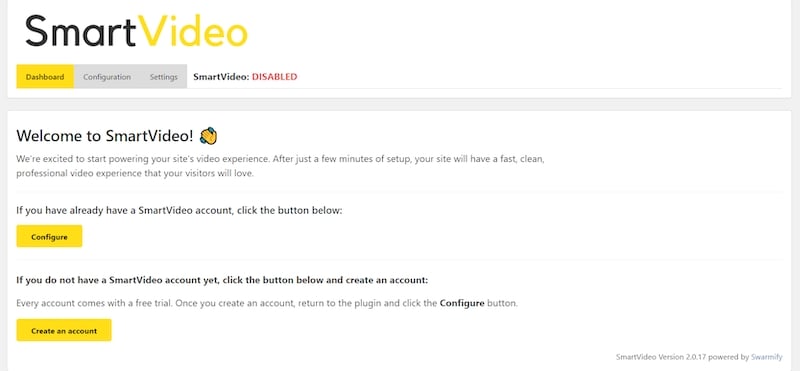Open the Dashboard tab
This screenshot has height=371, width=800.
(x=45, y=77)
